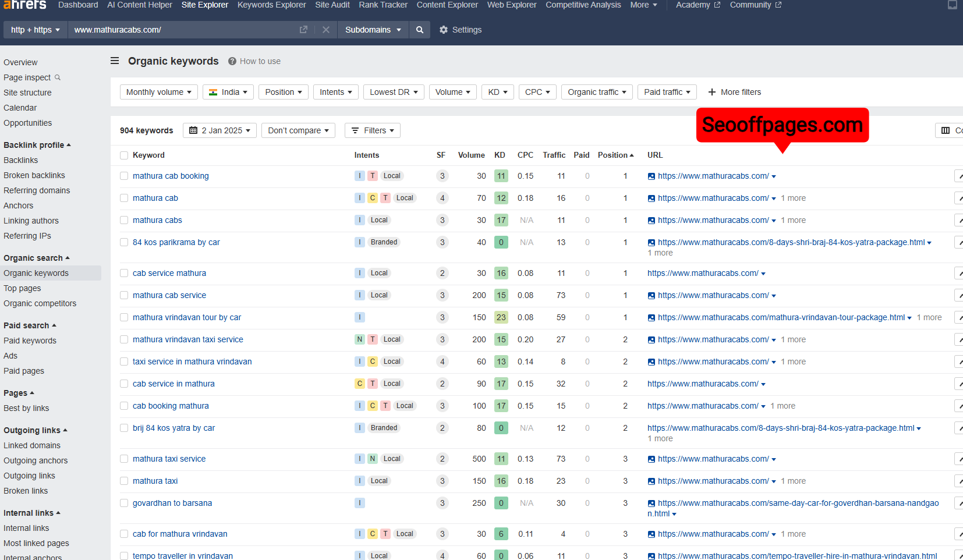Tick the 'govardhan to barsana' row checkbox
The width and height of the screenshot is (963, 560).
[x=124, y=503]
